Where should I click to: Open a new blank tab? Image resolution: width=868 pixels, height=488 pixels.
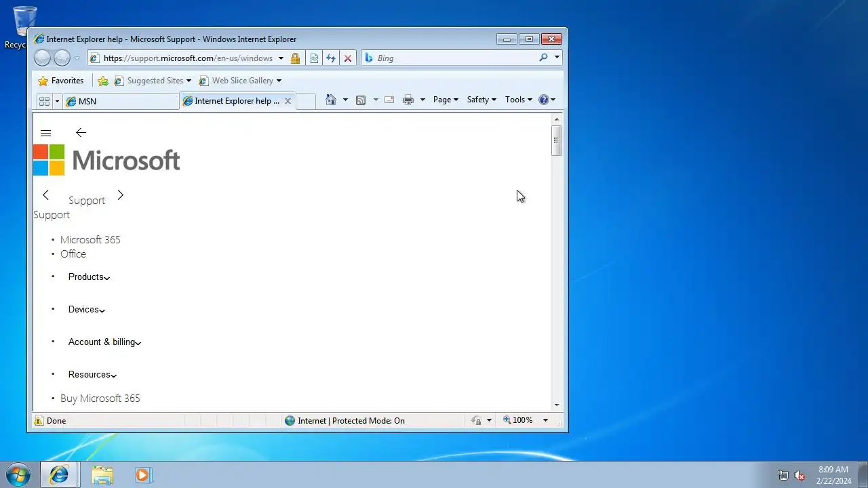click(x=306, y=101)
